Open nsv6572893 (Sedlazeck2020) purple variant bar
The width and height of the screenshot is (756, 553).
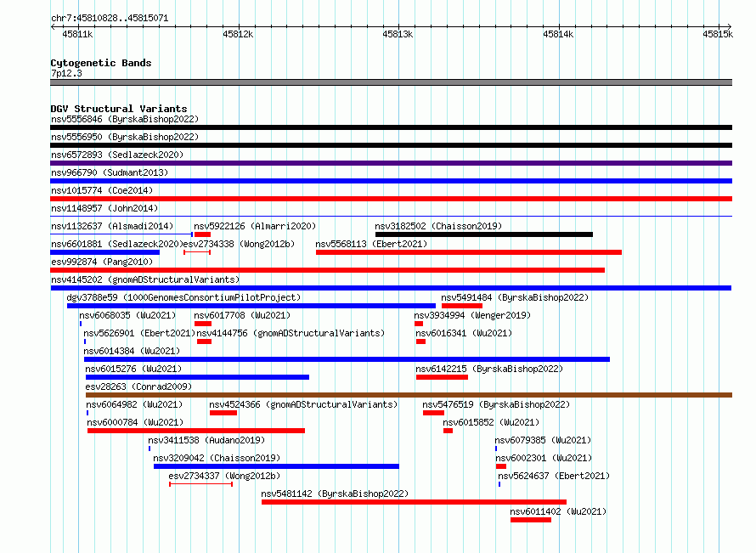click(391, 163)
